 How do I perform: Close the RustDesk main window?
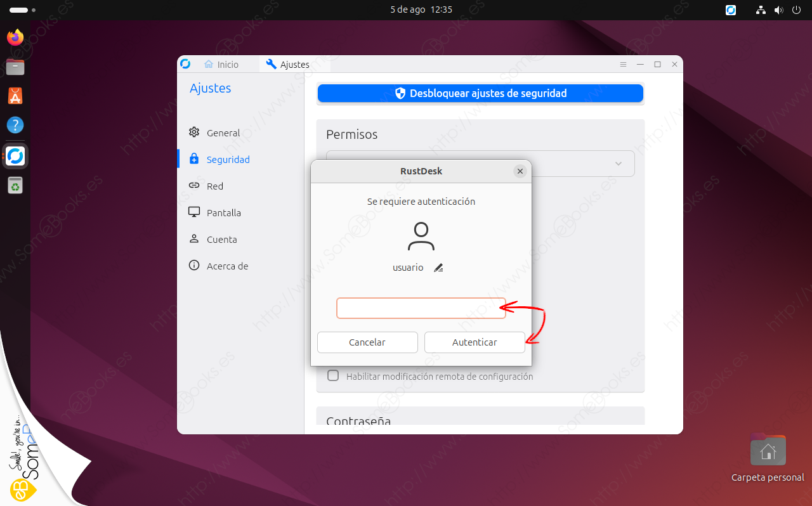[x=674, y=65]
